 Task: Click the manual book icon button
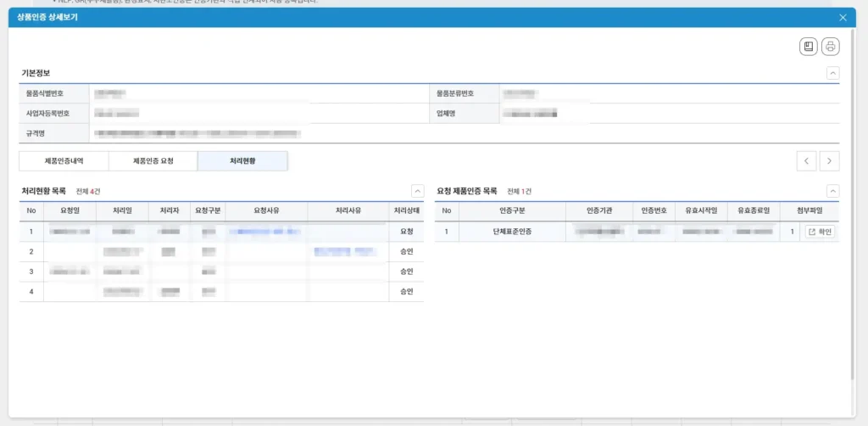pyautogui.click(x=809, y=47)
